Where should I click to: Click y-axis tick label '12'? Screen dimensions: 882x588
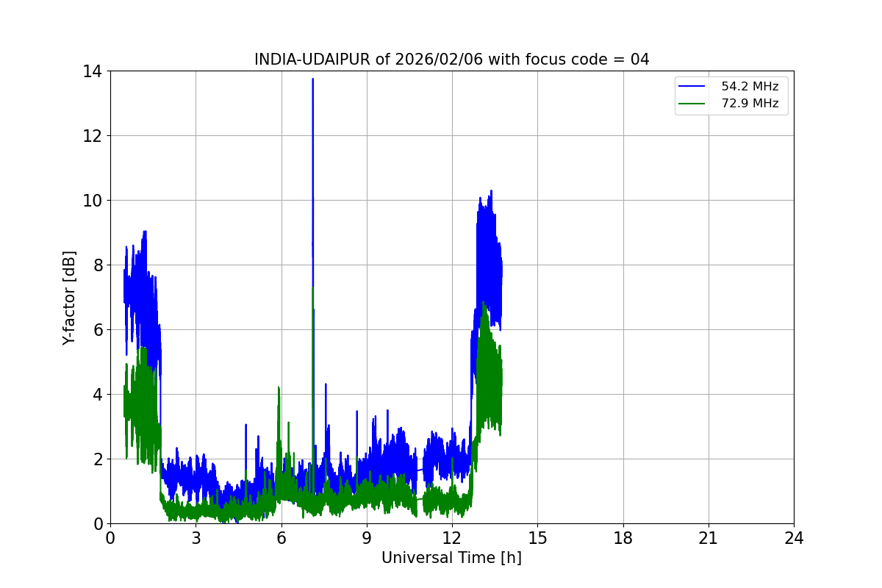(93, 136)
